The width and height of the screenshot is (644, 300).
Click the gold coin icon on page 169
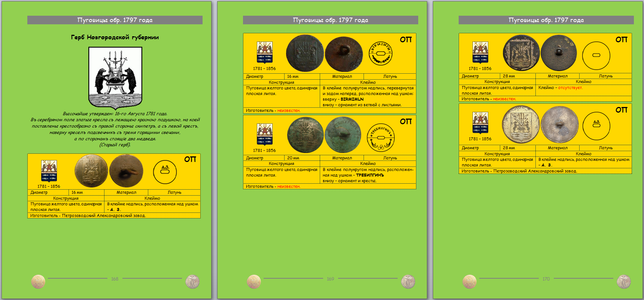click(254, 282)
